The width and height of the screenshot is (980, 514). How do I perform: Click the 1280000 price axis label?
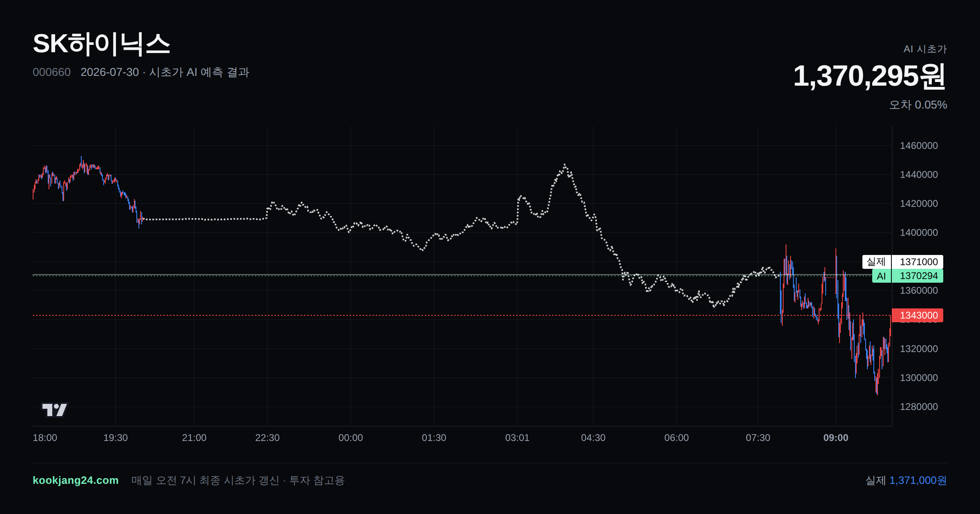(x=919, y=407)
